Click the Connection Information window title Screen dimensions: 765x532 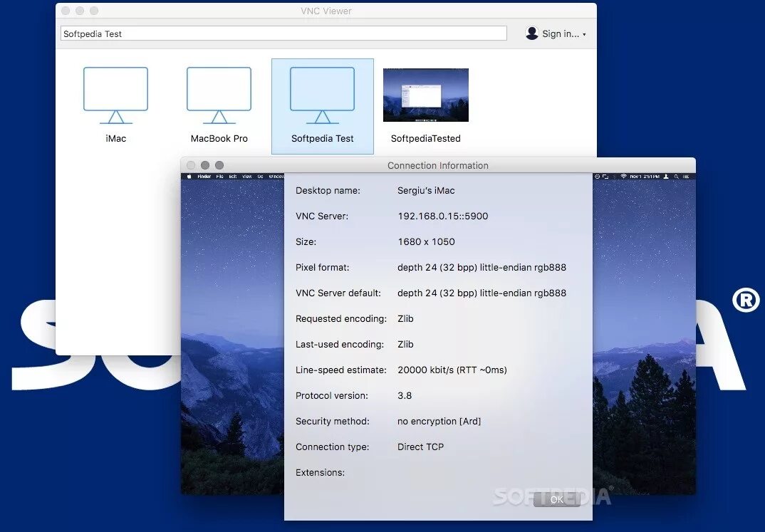click(x=437, y=165)
